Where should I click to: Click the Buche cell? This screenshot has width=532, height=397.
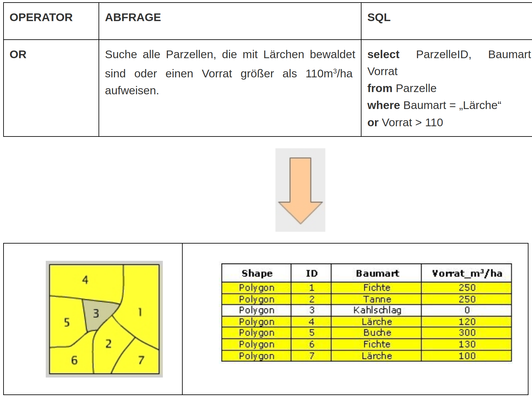[x=377, y=333]
